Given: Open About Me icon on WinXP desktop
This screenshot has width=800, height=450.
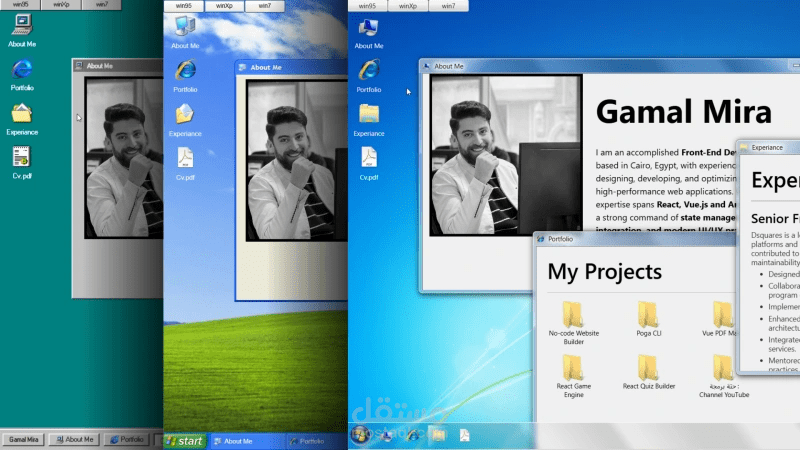Looking at the screenshot, I should 185,32.
